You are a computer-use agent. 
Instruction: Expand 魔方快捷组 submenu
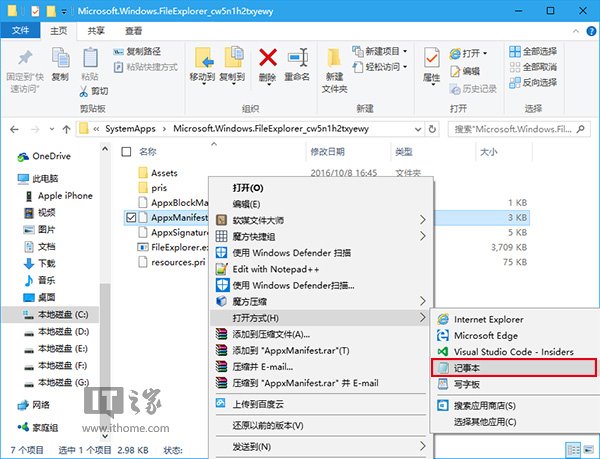422,236
